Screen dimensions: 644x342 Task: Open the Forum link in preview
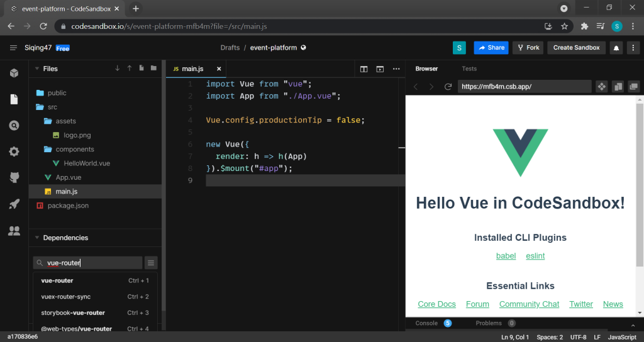pyautogui.click(x=477, y=304)
